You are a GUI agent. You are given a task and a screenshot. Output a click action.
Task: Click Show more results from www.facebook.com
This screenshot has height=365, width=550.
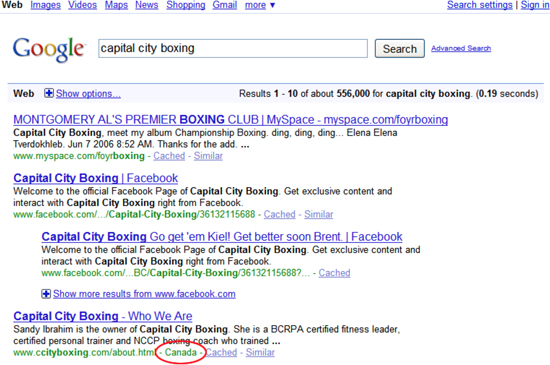(144, 294)
